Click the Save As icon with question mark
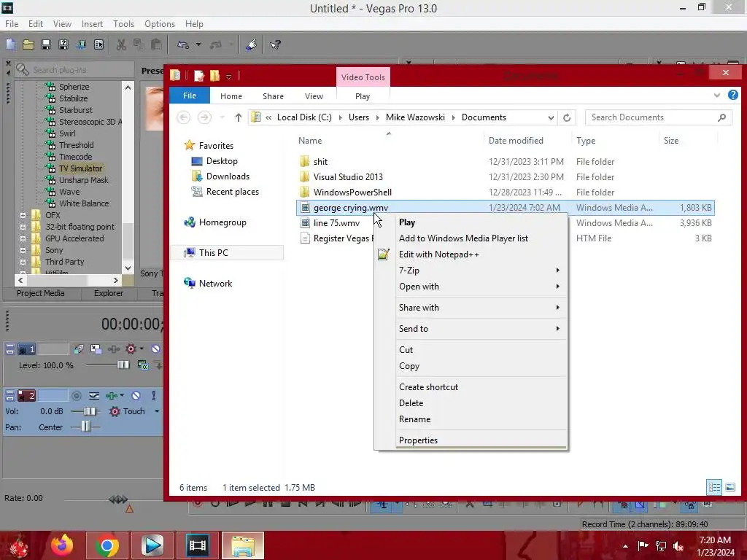747x560 pixels. coord(63,44)
